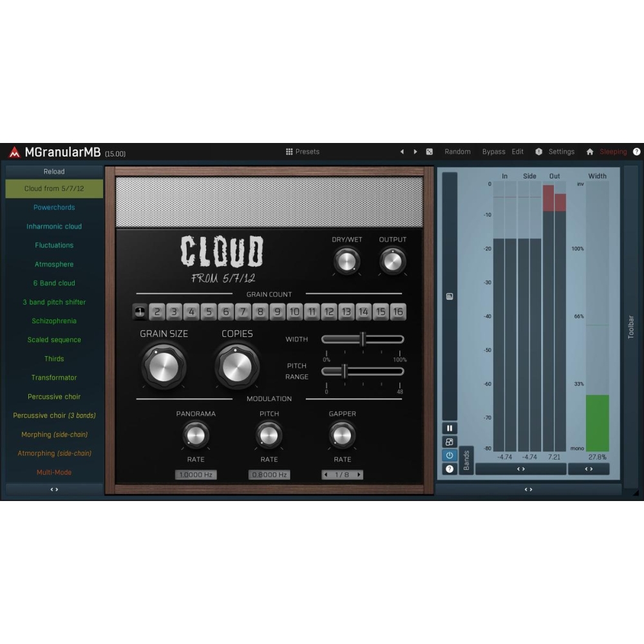This screenshot has width=644, height=644.
Task: Go to next preset arrow
Action: 415,151
